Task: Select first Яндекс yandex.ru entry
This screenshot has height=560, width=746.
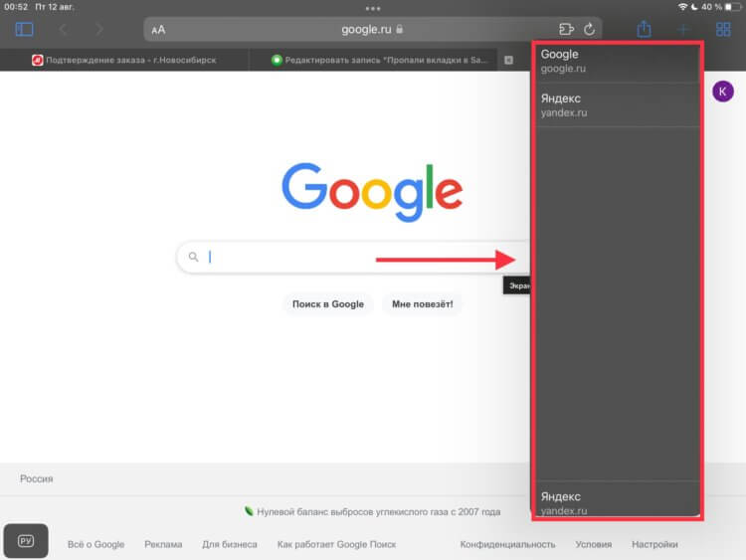Action: 617,105
